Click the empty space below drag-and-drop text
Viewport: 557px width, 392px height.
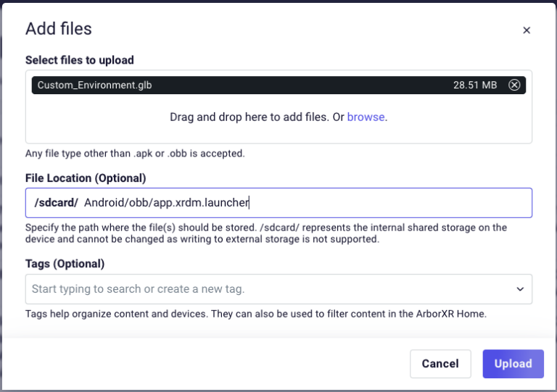pos(278,134)
